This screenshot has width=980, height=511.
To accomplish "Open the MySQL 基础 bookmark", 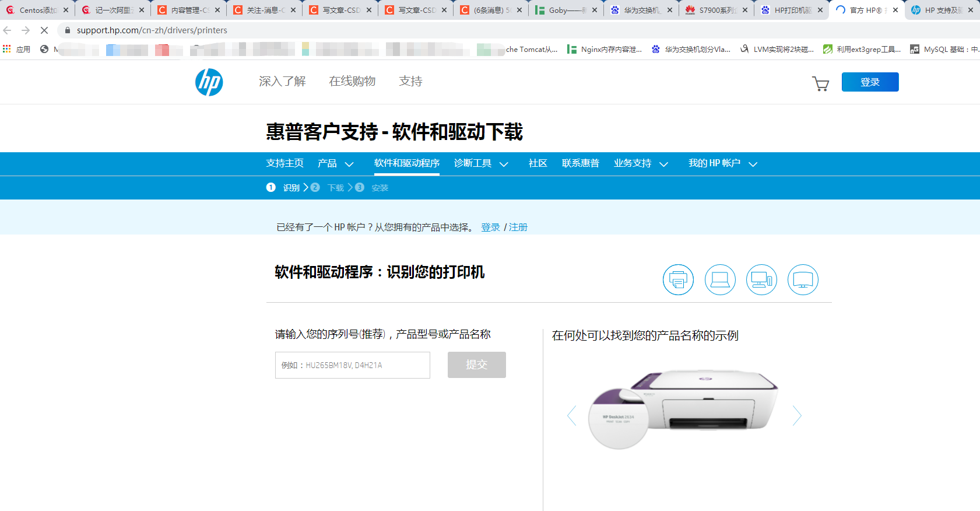I will coord(944,50).
